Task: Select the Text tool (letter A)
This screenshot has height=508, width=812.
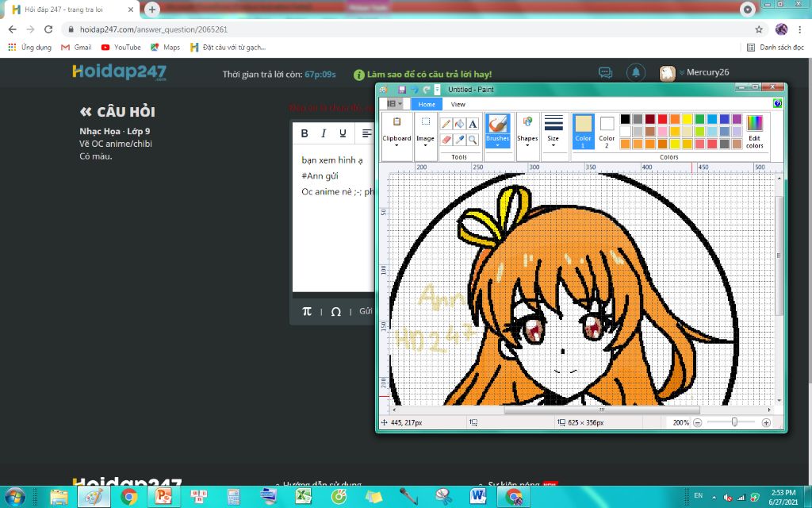Action: tap(473, 124)
